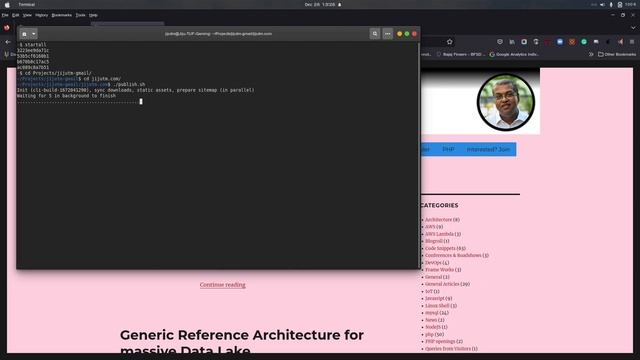Click the terminal window title bar text
This screenshot has width=640, height=360.
[x=218, y=34]
